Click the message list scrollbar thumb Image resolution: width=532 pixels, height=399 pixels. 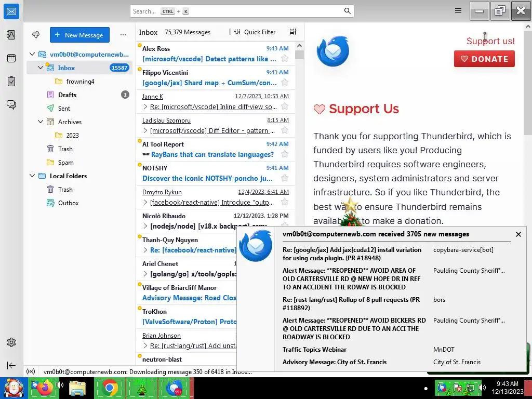click(x=299, y=55)
